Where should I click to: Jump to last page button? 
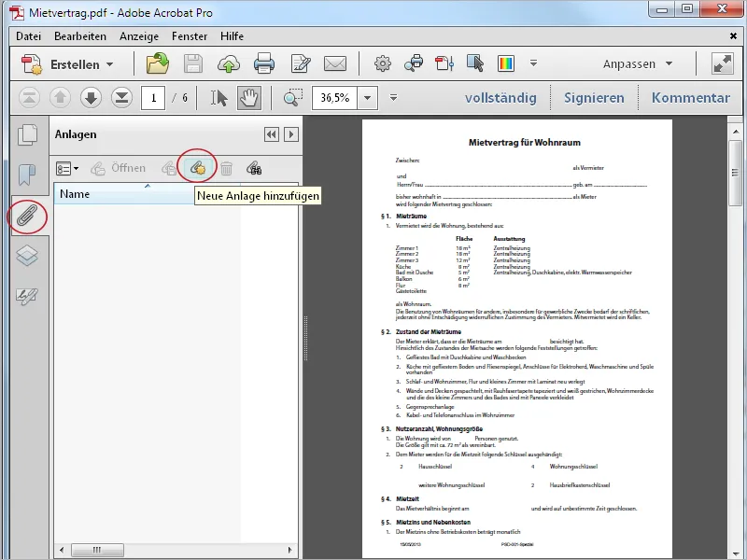(122, 98)
